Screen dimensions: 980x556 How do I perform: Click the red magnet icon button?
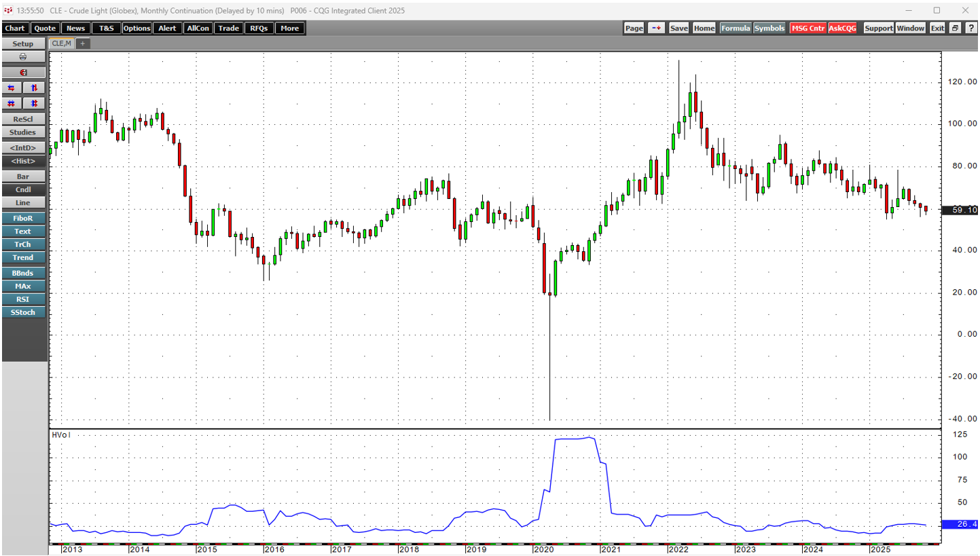tap(23, 72)
